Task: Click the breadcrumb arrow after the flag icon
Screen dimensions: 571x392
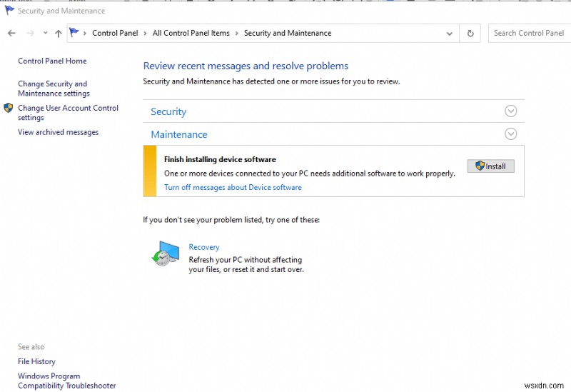Action: pos(84,34)
